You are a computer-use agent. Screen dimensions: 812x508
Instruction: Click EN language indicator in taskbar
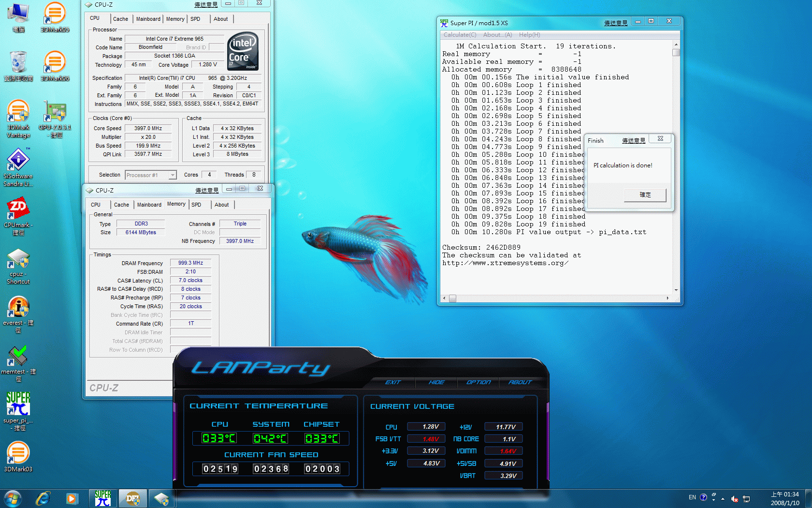tap(692, 497)
